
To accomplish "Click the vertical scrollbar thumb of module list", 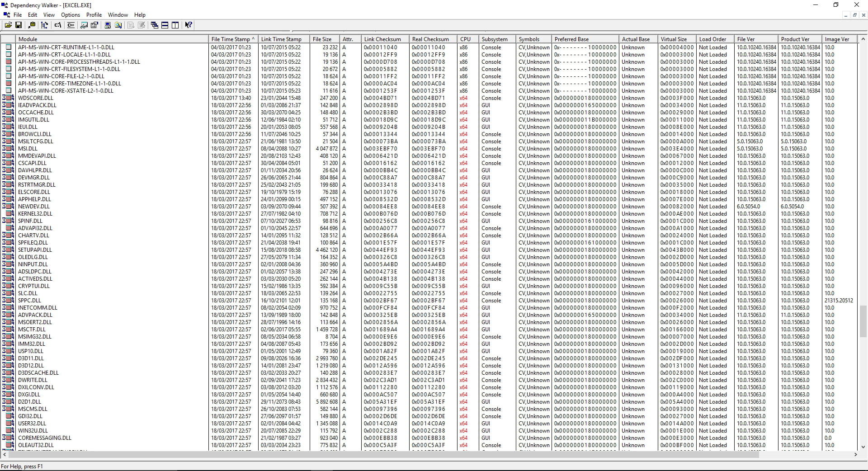I will (x=863, y=321).
